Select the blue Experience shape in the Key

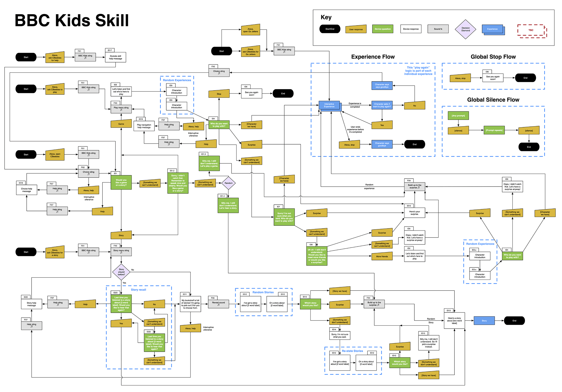coord(493,29)
